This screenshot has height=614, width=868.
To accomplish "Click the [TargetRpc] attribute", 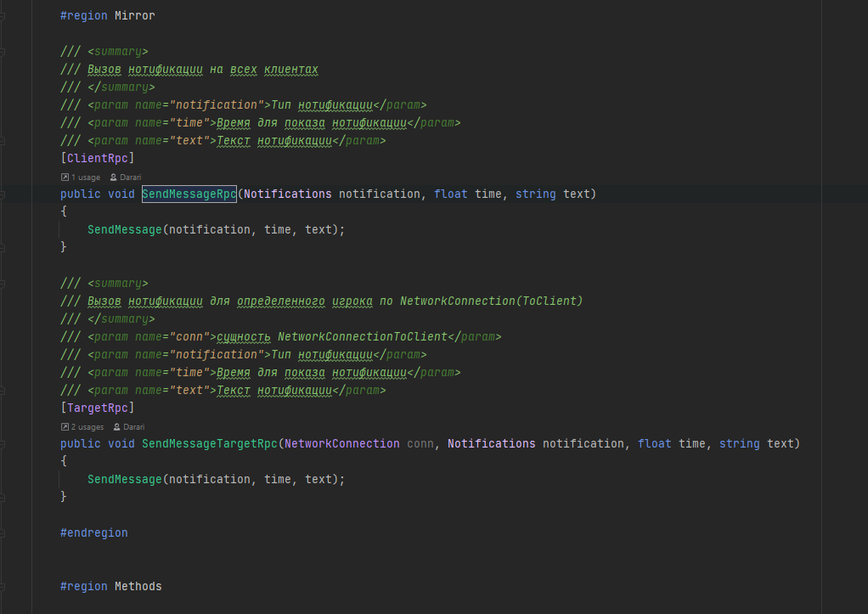I will tap(97, 408).
